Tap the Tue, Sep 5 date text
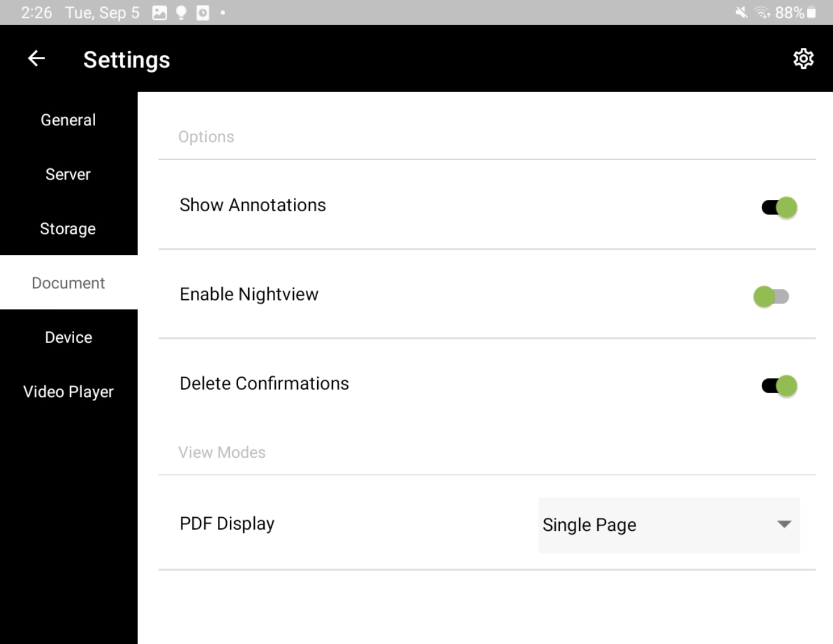This screenshot has height=644, width=833. pos(102,13)
